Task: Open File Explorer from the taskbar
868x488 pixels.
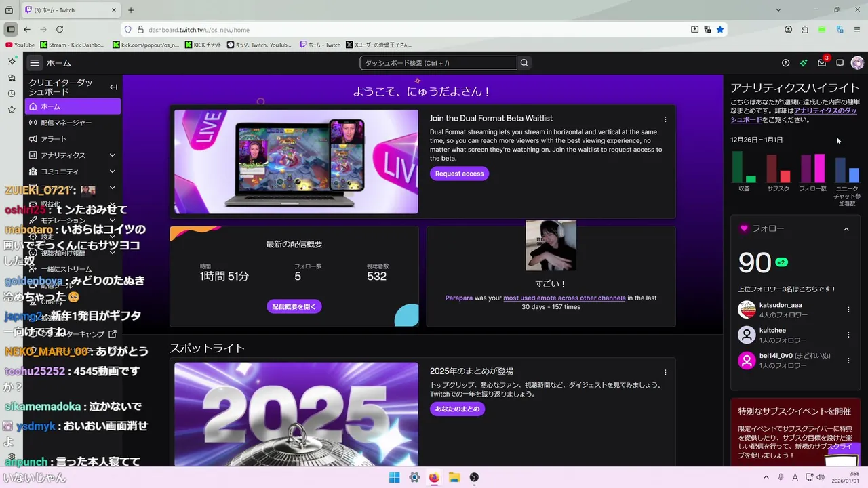Action: point(454,477)
